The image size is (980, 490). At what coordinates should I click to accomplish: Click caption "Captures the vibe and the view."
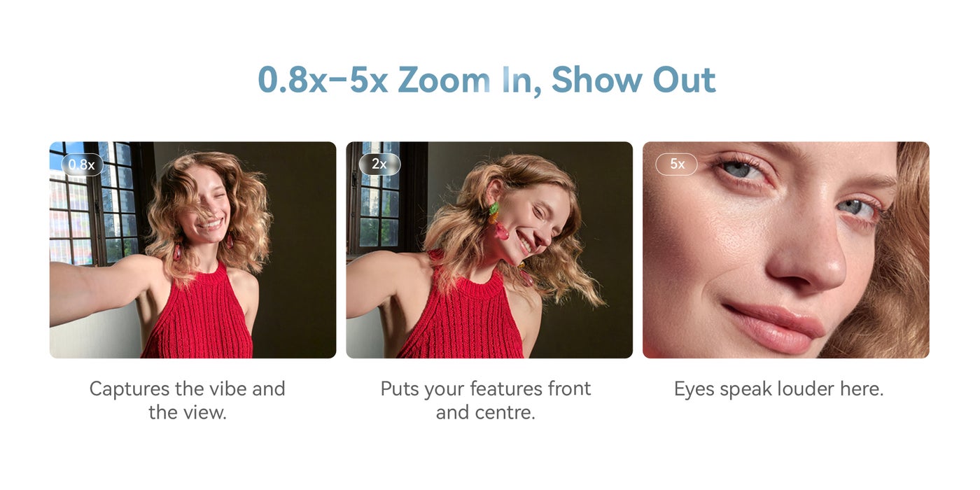click(x=188, y=400)
